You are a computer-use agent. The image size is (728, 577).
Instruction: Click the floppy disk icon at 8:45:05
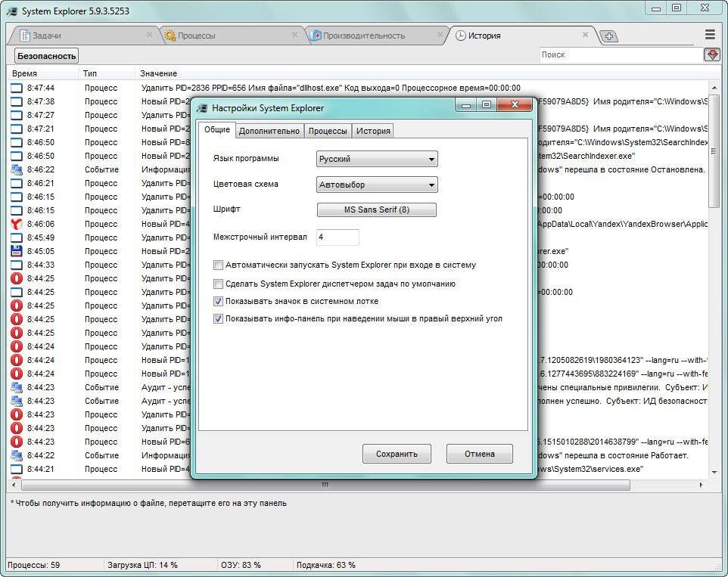click(16, 251)
